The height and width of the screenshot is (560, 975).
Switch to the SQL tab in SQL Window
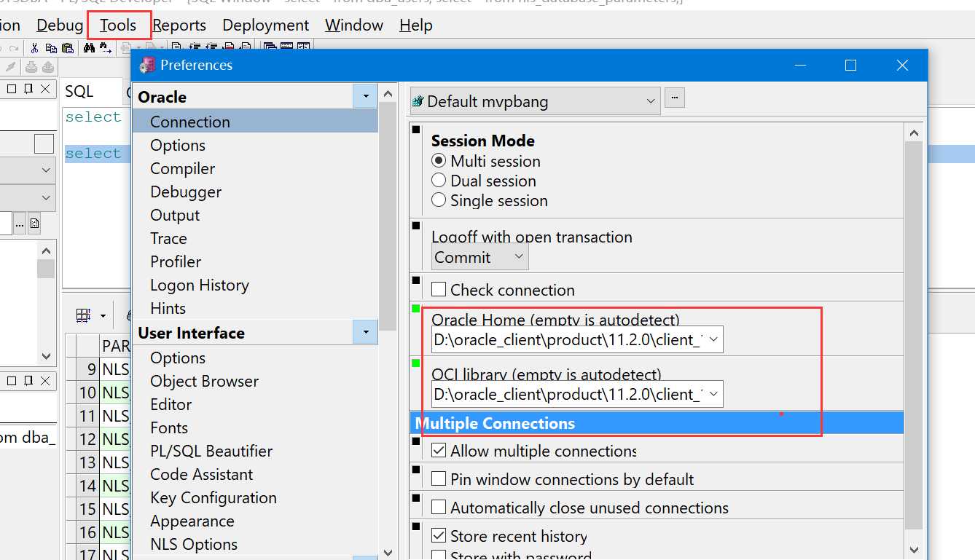pos(79,91)
